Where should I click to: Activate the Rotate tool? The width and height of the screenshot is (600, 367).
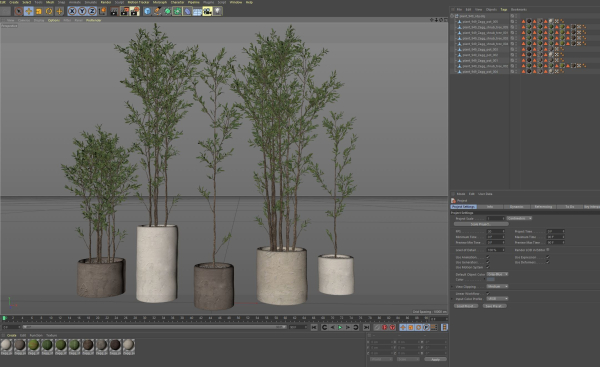(49, 11)
